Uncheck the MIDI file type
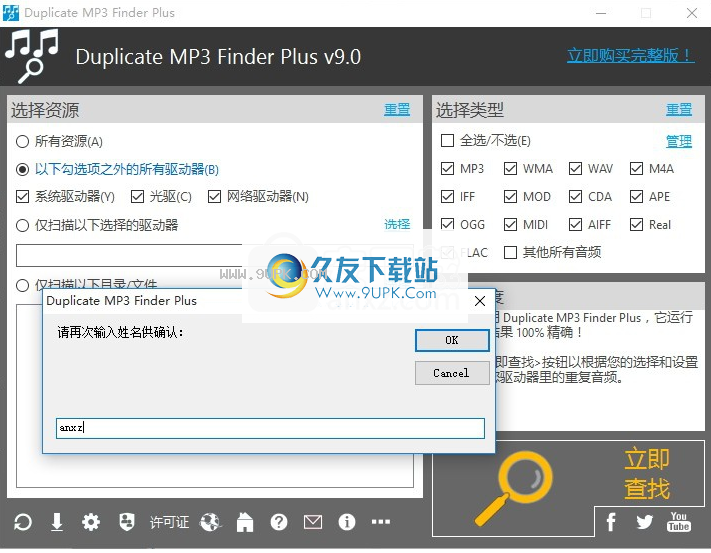This screenshot has height=553, width=711. point(511,224)
